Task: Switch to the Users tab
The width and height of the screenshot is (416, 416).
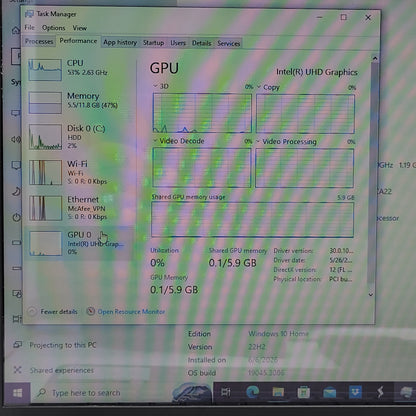Action: click(x=178, y=43)
